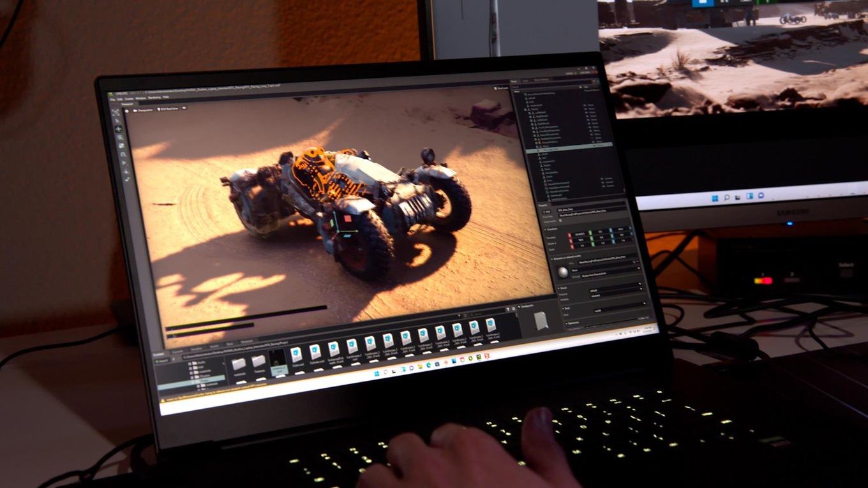Collapse the Transform section
Image resolution: width=868 pixels, height=488 pixels.
(551, 229)
